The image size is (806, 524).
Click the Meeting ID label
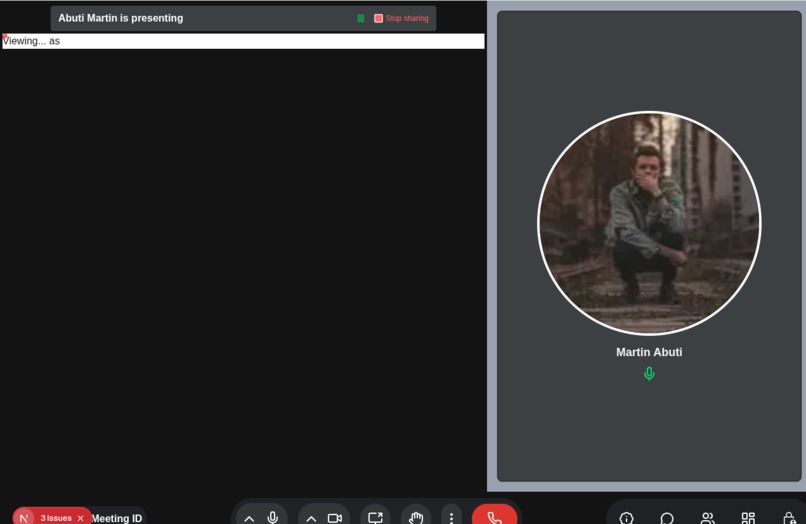pyautogui.click(x=117, y=518)
